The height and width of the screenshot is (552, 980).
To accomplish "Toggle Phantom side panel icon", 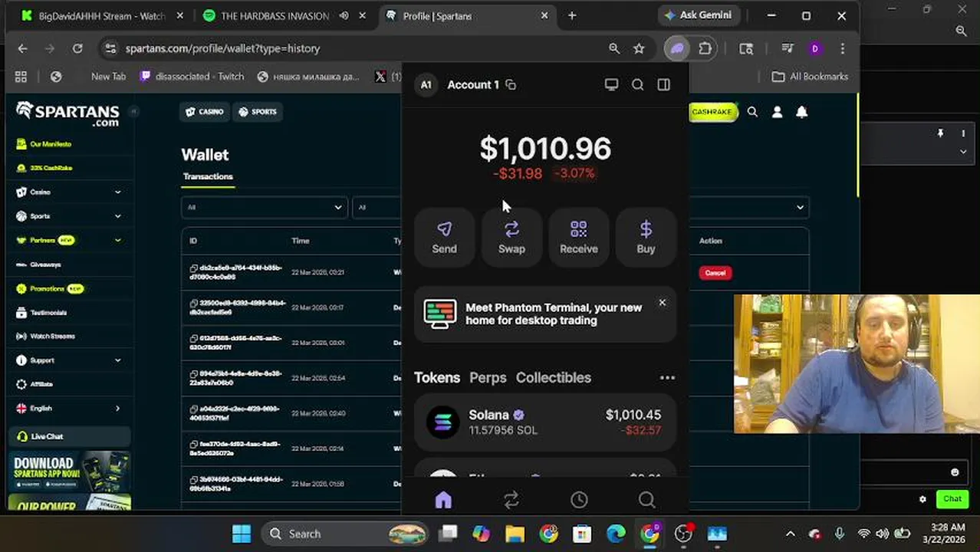I will pos(664,85).
